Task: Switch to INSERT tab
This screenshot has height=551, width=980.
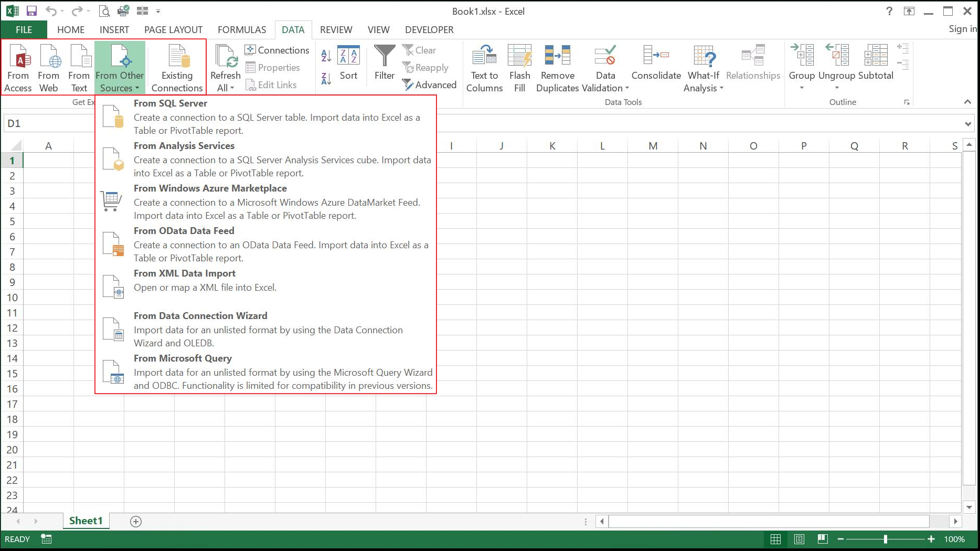Action: (114, 30)
